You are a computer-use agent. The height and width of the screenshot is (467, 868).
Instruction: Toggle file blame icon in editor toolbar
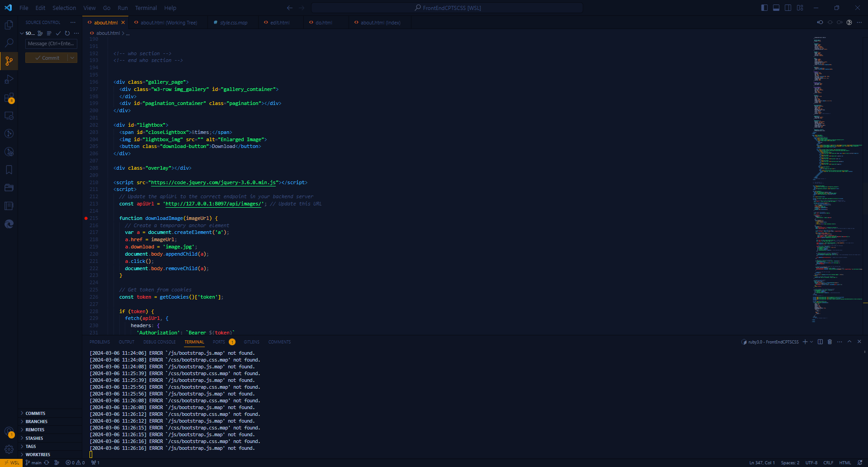(849, 22)
